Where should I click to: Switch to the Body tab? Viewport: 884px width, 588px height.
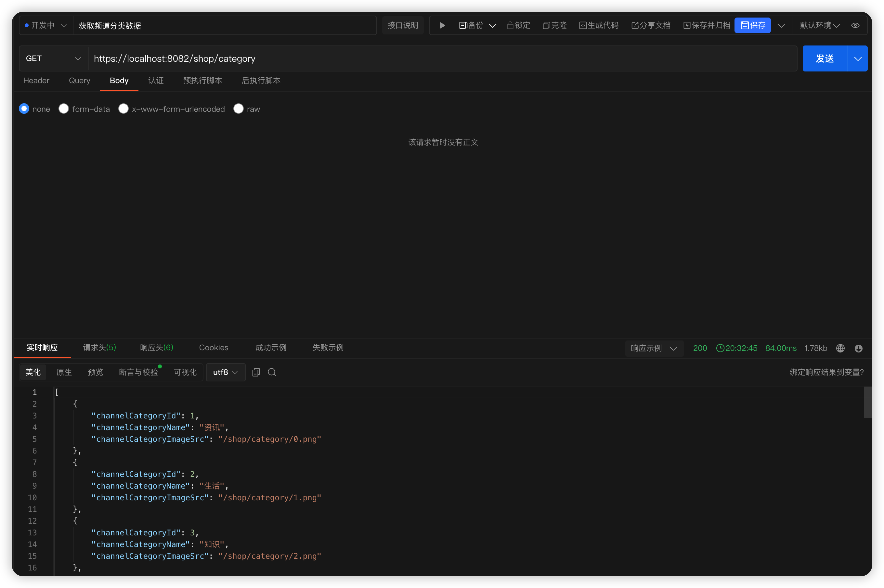[x=119, y=81]
